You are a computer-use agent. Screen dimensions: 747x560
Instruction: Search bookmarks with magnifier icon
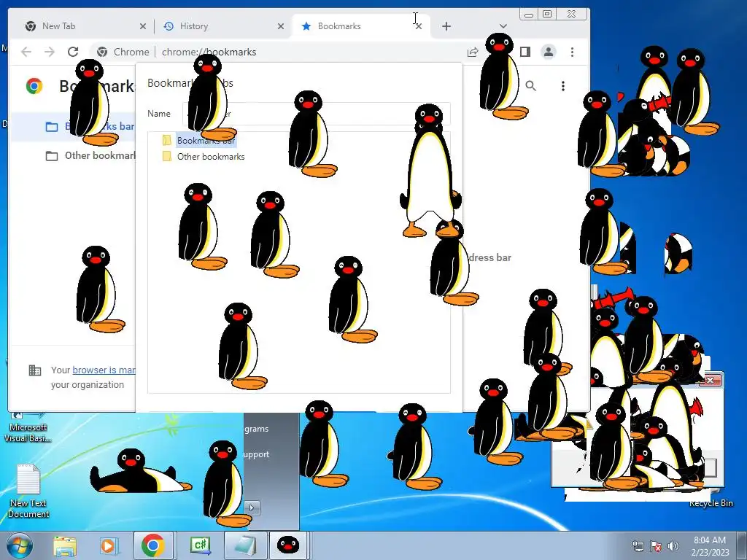coord(530,86)
